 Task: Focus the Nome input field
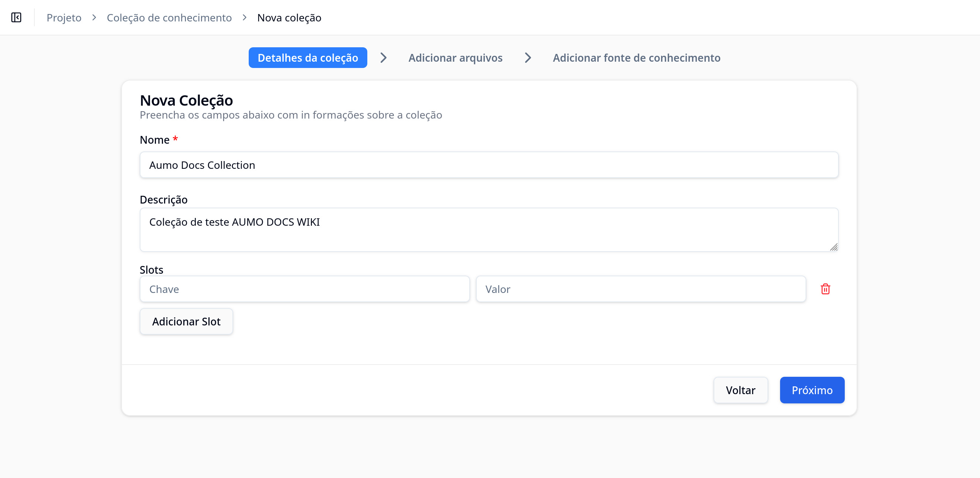(489, 165)
